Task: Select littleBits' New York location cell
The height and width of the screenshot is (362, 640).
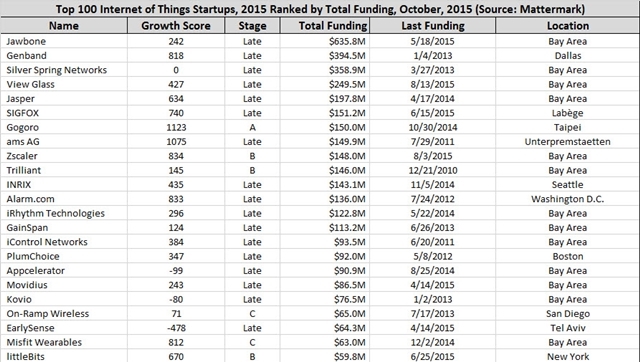Action: (x=568, y=356)
